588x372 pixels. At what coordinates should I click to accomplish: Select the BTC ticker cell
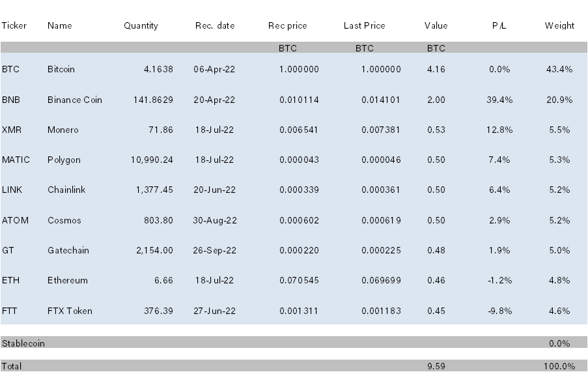click(10, 69)
